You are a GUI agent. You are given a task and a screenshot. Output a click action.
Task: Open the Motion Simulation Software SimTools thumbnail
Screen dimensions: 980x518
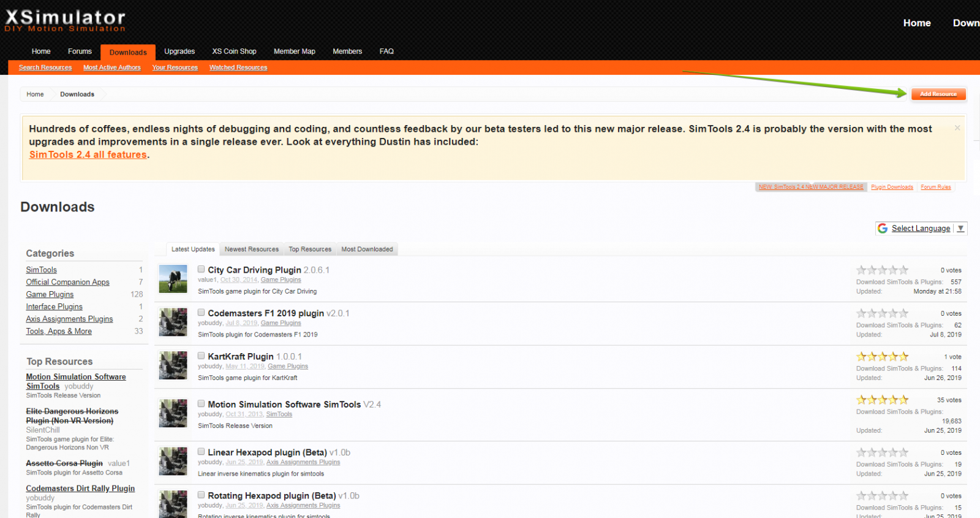173,413
